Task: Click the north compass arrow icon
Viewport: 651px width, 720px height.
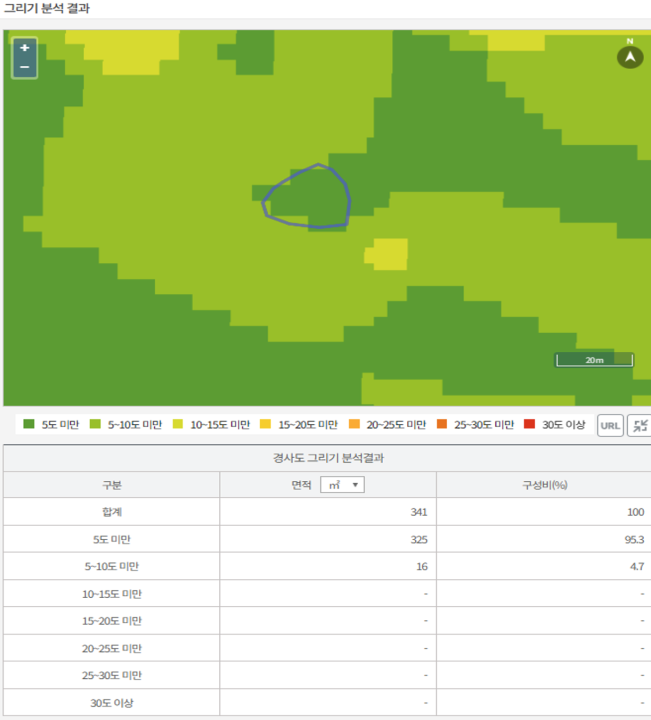Action: (x=629, y=56)
